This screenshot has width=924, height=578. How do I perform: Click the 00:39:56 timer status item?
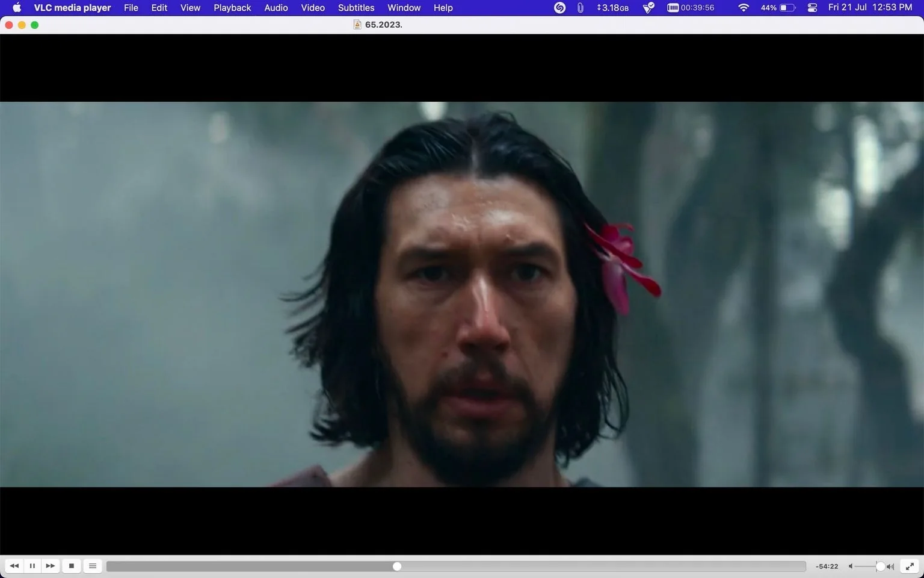[x=691, y=8]
